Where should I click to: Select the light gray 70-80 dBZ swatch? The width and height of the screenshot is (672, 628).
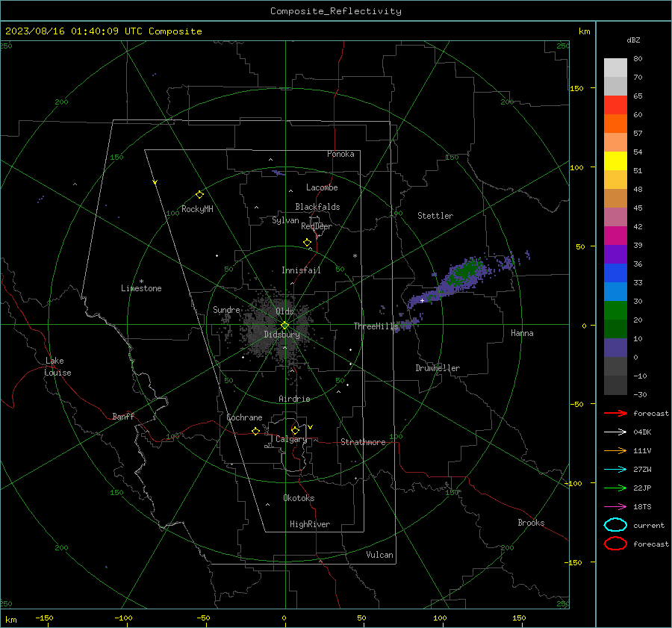tap(615, 67)
